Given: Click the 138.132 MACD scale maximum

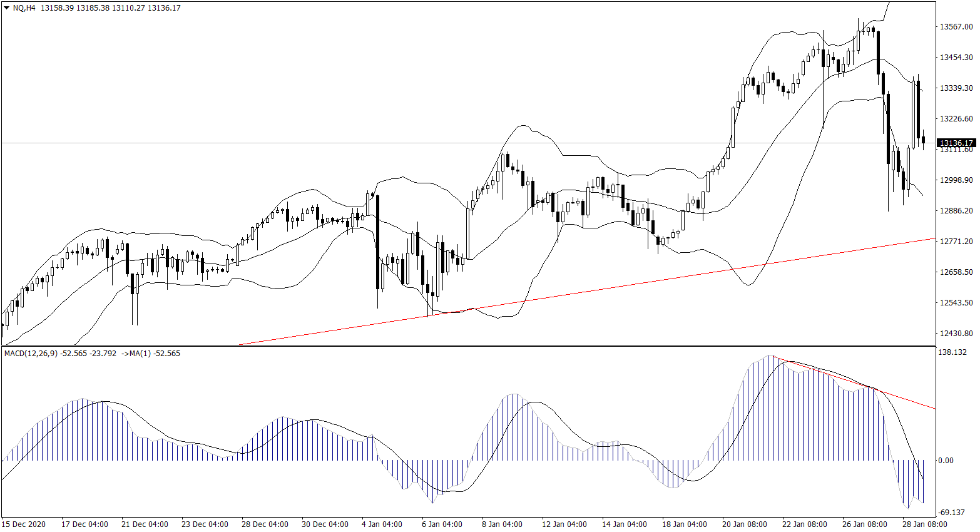Looking at the screenshot, I should [952, 352].
